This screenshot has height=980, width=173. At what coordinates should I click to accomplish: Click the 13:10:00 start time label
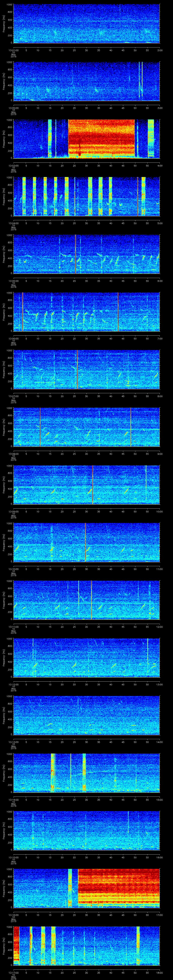click(13, 569)
